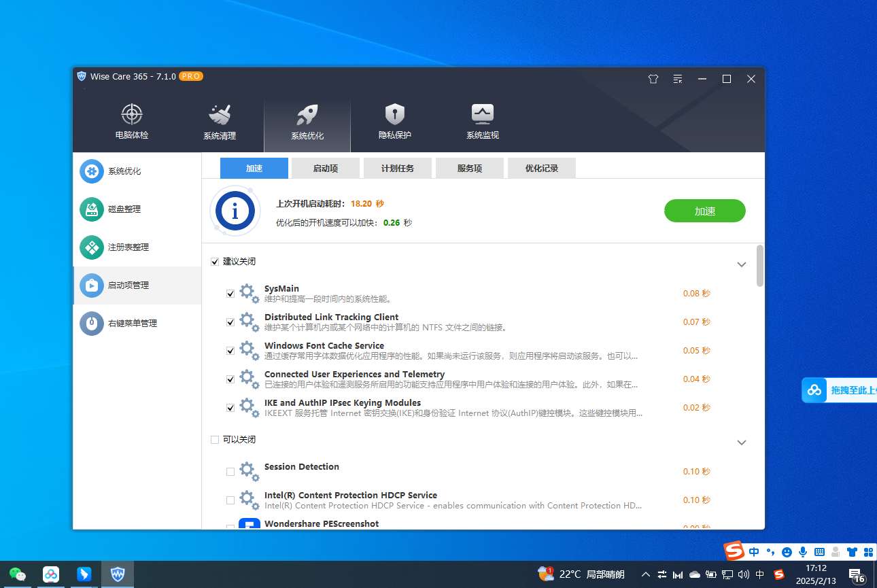Click 0.07 秒 for Distributed Link Tracking Client
The image size is (877, 588).
coord(696,322)
